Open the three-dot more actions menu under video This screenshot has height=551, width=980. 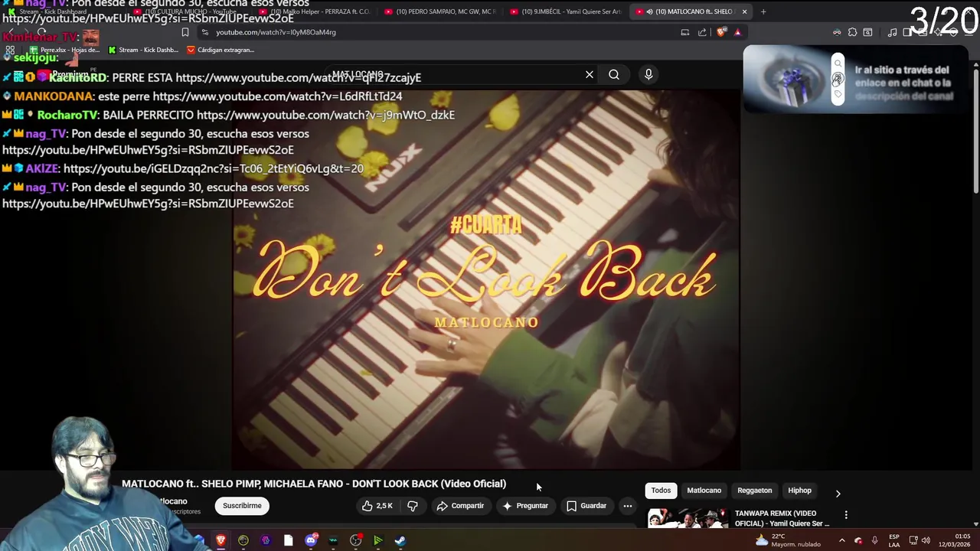click(628, 506)
